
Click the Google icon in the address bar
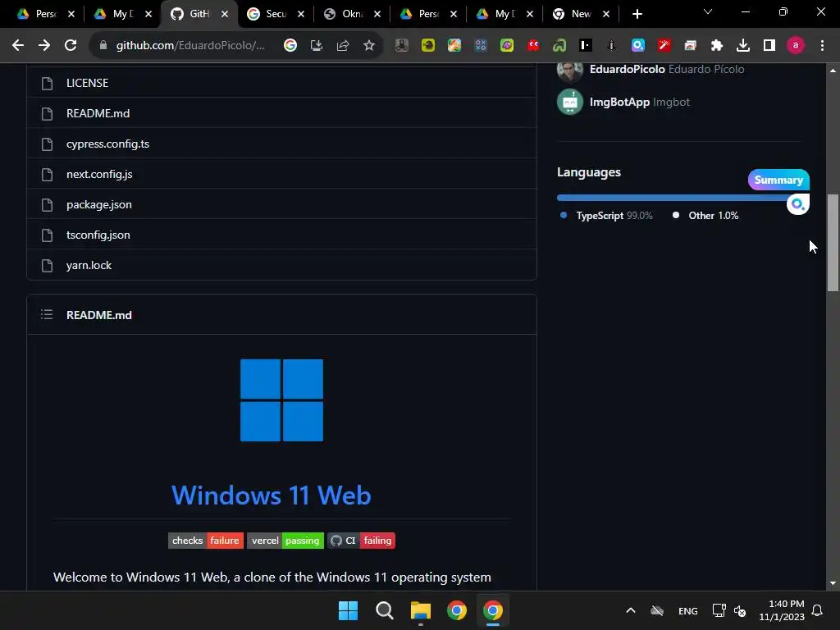[x=290, y=46]
